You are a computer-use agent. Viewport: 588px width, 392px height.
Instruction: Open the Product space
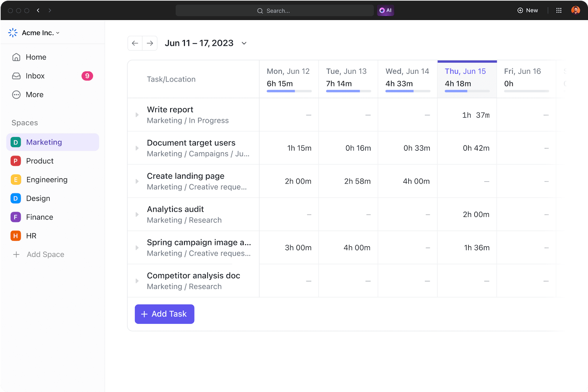(x=40, y=161)
